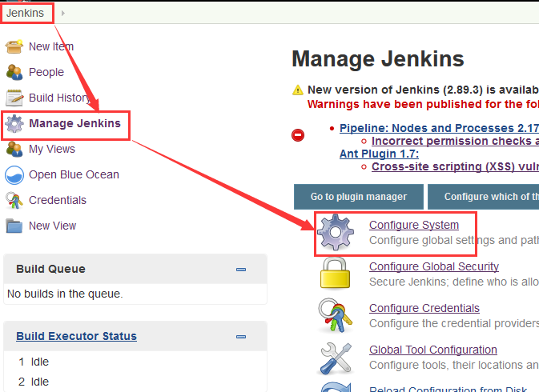The height and width of the screenshot is (392, 539).
Task: Click the Global Tool Configuration tools icon
Action: point(336,358)
